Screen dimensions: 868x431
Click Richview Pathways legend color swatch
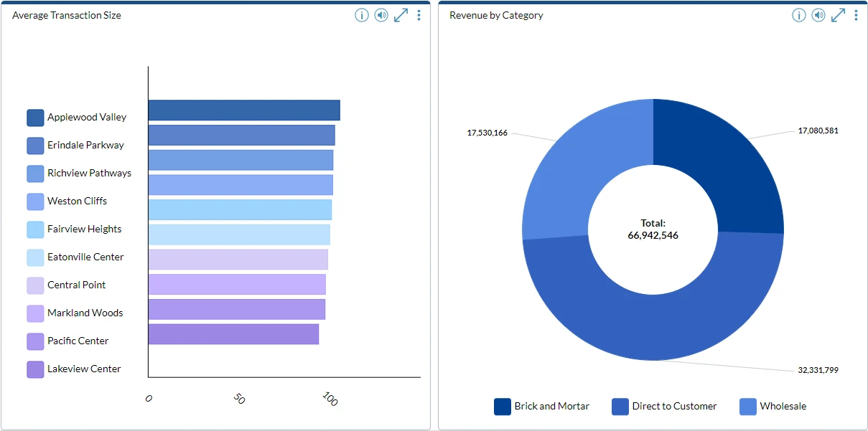pos(35,174)
